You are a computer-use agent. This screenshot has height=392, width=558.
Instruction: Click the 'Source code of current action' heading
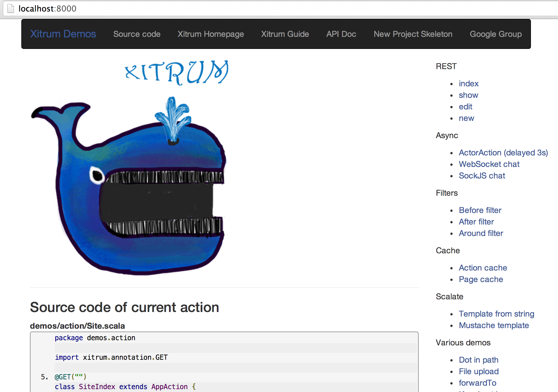coord(124,307)
